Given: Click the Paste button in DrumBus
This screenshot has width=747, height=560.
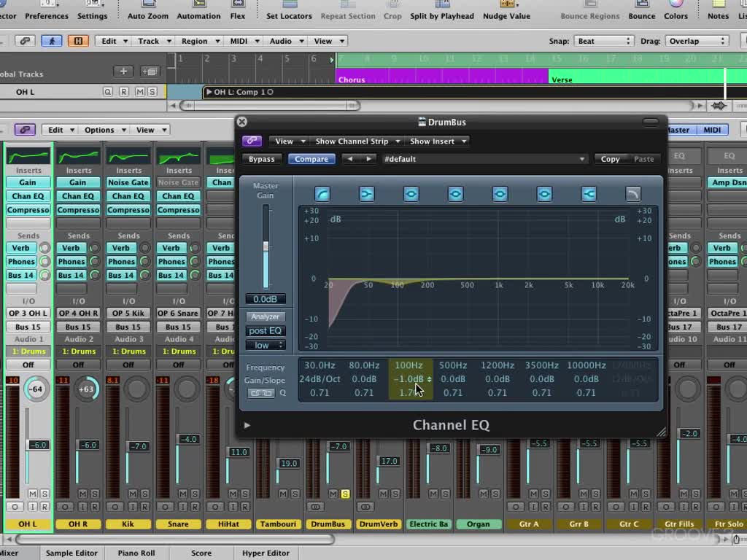Looking at the screenshot, I should (643, 159).
